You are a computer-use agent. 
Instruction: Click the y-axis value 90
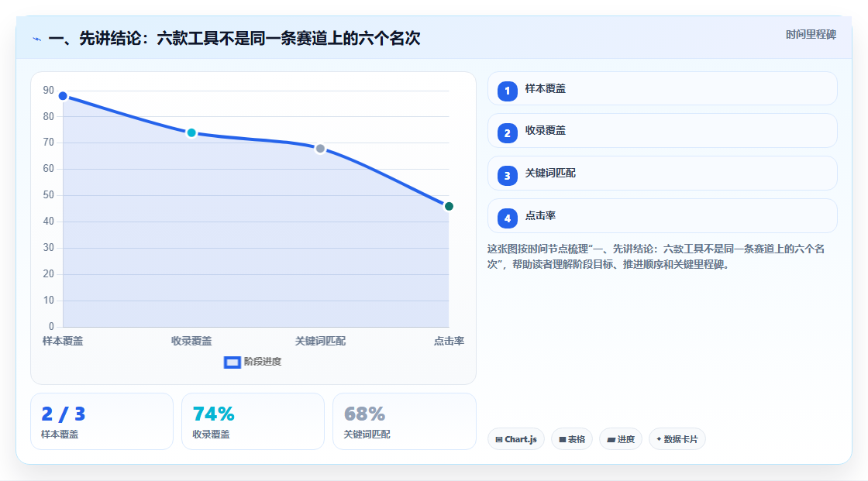pos(49,90)
